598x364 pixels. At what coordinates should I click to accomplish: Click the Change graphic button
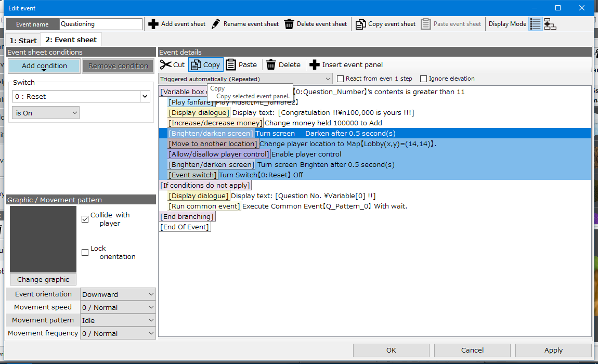pos(43,279)
